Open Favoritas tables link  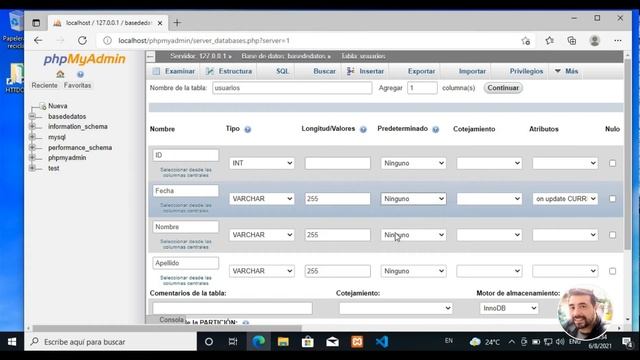(77, 85)
